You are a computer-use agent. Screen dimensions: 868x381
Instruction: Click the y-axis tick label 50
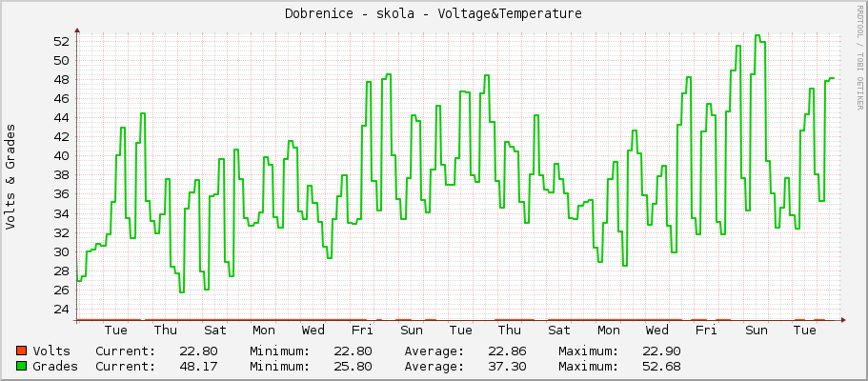point(61,60)
